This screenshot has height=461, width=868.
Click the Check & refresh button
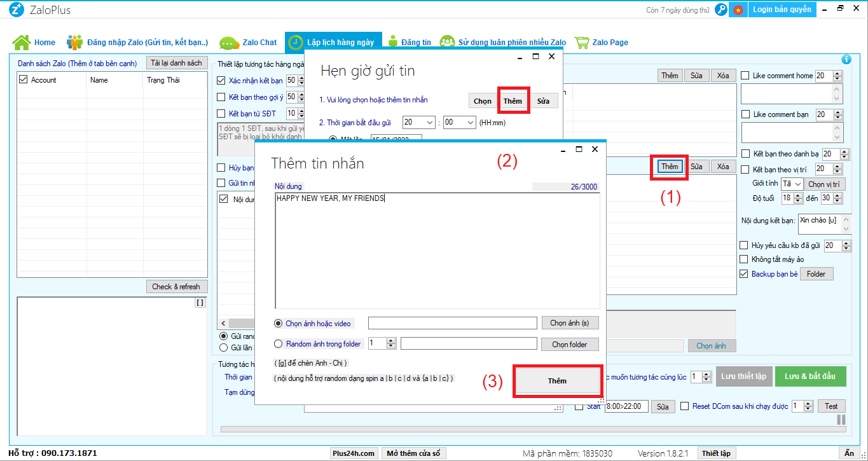[x=176, y=287]
